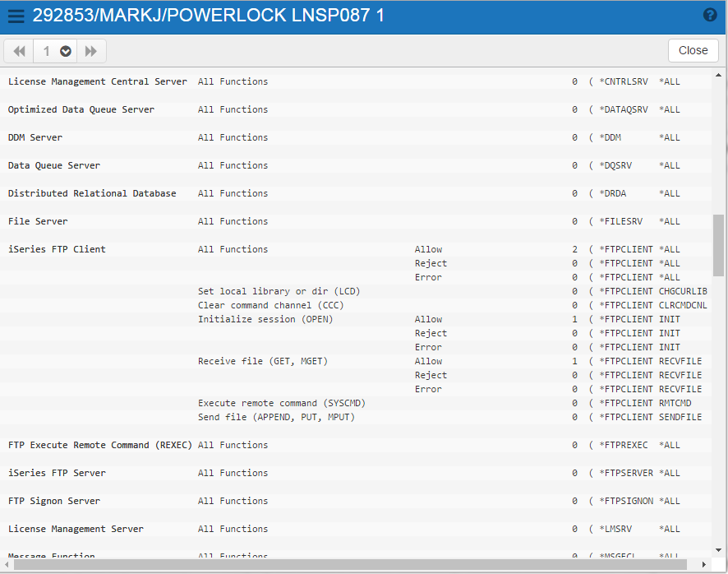Select 'Clear command channel (CCC)' text
The image size is (728, 574).
[x=270, y=305]
